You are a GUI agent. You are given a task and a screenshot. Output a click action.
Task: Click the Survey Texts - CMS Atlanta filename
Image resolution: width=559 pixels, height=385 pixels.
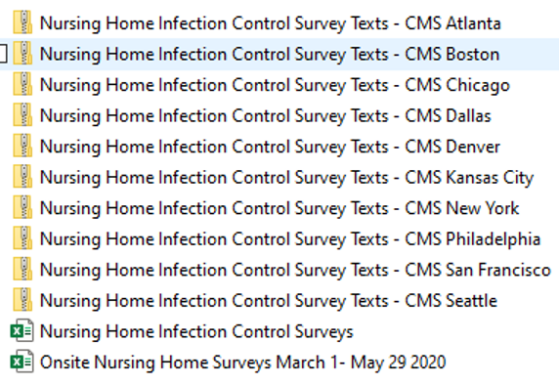coord(271,24)
